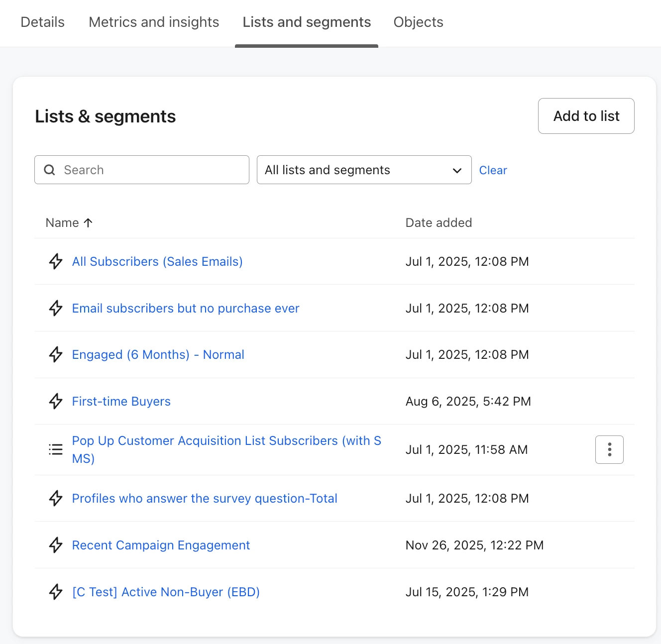Click lightning icon beside Recent Campaign Engagement
The height and width of the screenshot is (644, 661).
(x=56, y=545)
